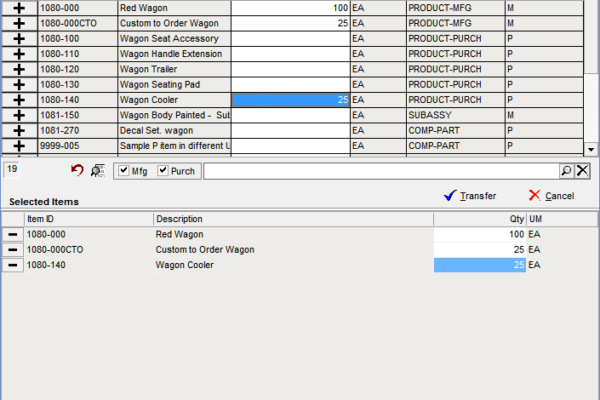Viewport: 600px width, 400px height.
Task: Clear the search with the X icon
Action: (x=582, y=171)
